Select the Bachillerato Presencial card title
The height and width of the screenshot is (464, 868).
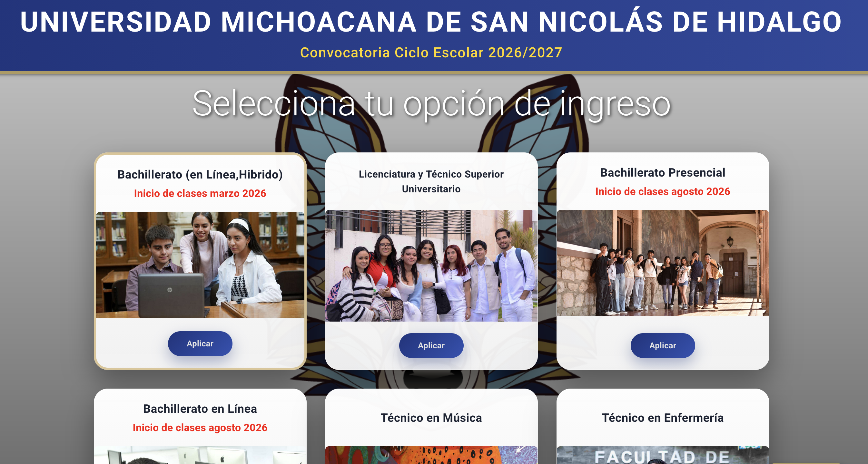pos(663,172)
